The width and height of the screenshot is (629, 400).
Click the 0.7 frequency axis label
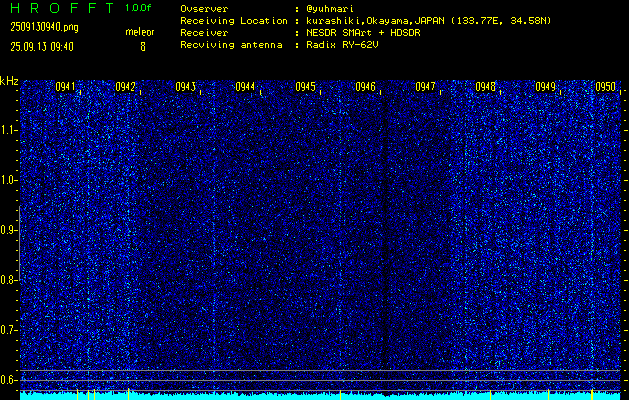pyautogui.click(x=9, y=330)
